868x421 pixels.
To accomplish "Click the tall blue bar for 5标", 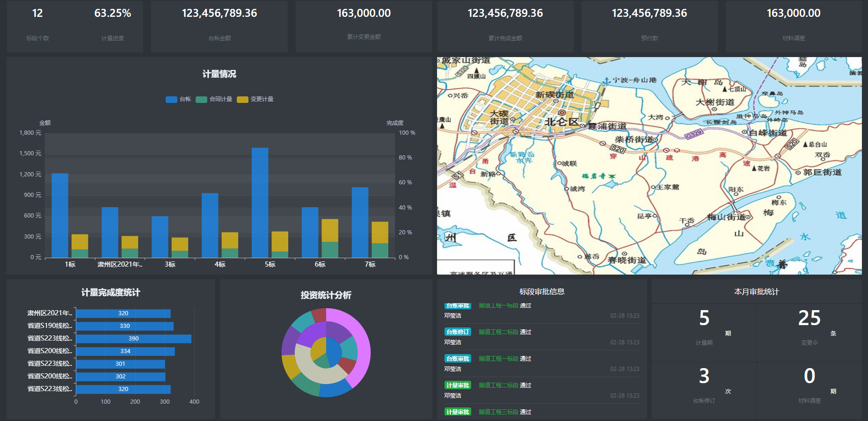I will (x=260, y=202).
